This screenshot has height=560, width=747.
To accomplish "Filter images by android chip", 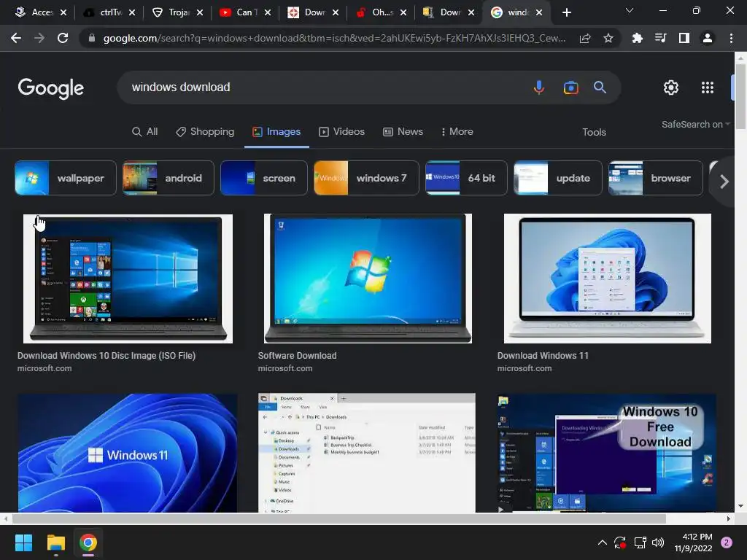I will click(169, 178).
